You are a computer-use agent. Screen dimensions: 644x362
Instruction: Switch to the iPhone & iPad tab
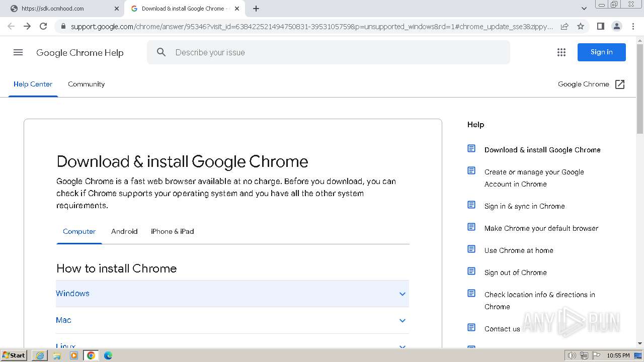pos(173,231)
